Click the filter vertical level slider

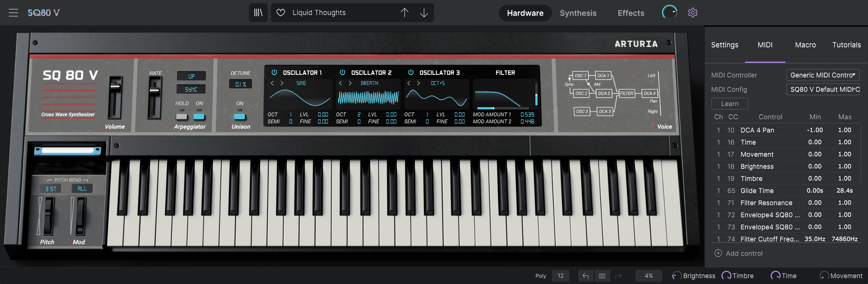[x=536, y=94]
